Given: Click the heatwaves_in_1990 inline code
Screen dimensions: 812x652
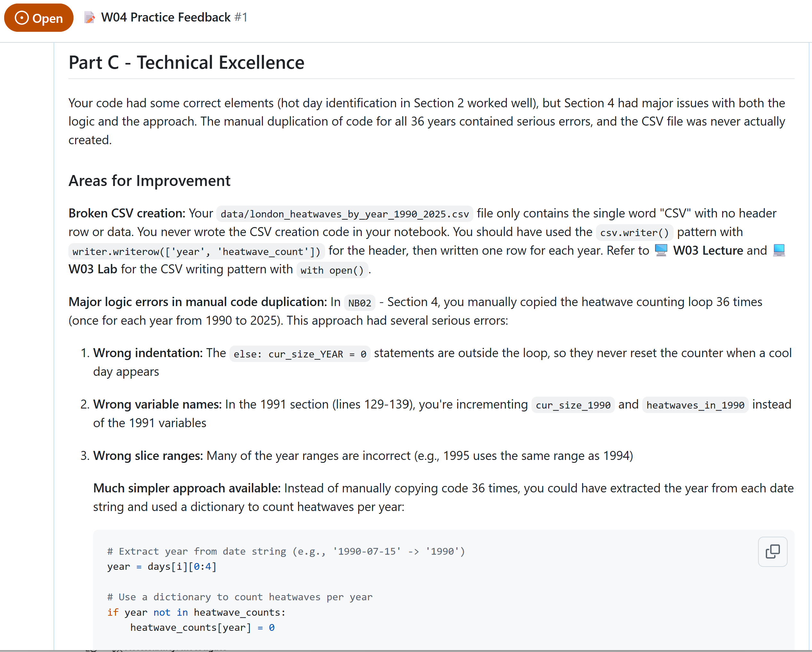Looking at the screenshot, I should click(x=695, y=405).
